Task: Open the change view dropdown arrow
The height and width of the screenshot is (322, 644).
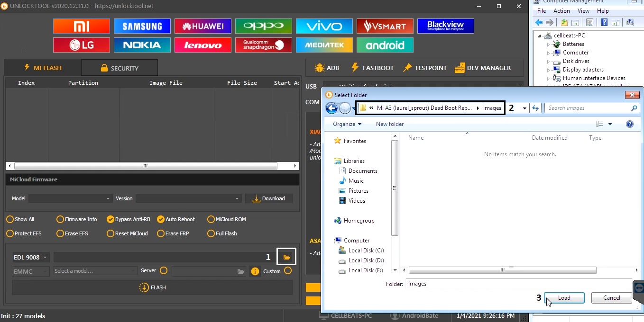Action: point(610,124)
